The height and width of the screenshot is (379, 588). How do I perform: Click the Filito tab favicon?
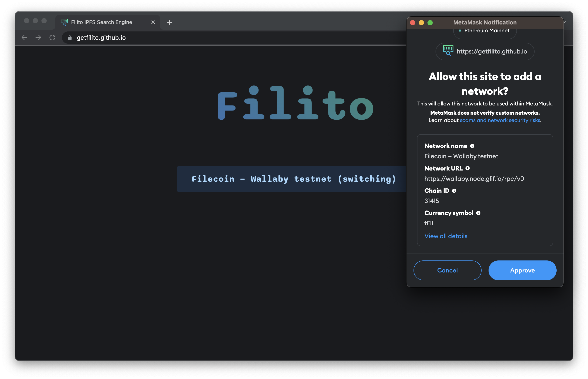(x=64, y=22)
